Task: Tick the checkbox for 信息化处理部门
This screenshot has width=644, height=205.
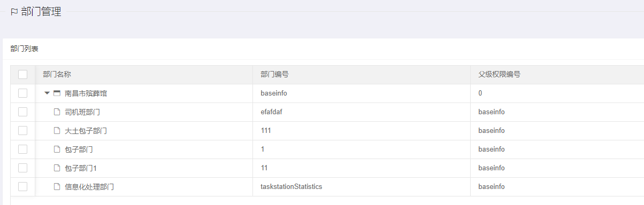Action: tap(22, 187)
